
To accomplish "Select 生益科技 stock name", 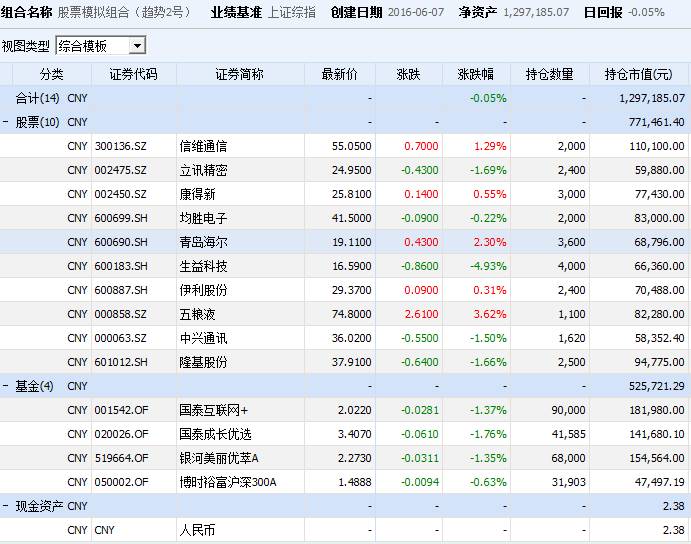I will pos(203,266).
